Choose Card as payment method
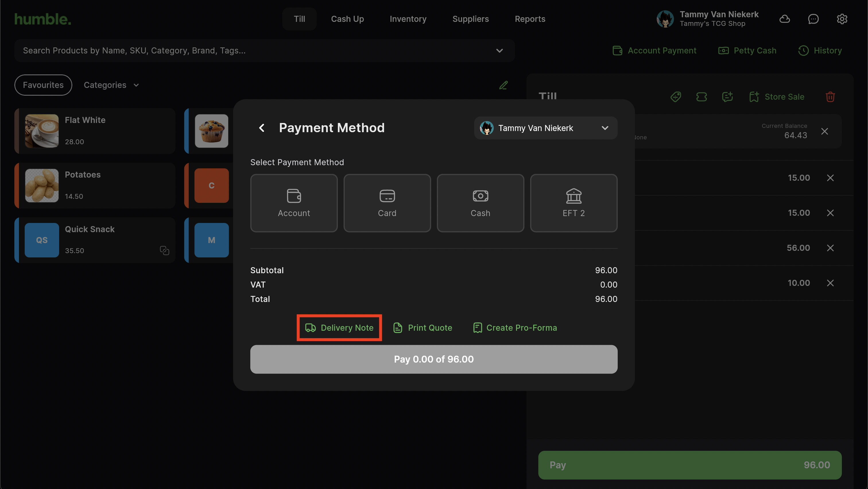This screenshot has height=489, width=868. pos(387,203)
